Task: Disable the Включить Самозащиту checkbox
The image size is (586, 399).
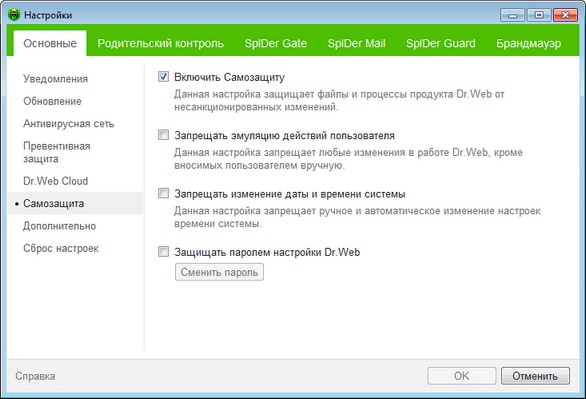Action: [163, 77]
